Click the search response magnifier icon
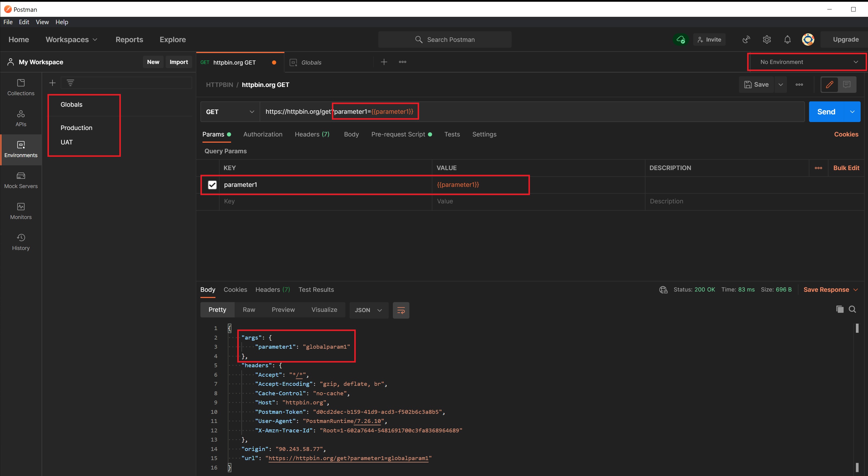This screenshot has width=868, height=476. click(x=852, y=309)
